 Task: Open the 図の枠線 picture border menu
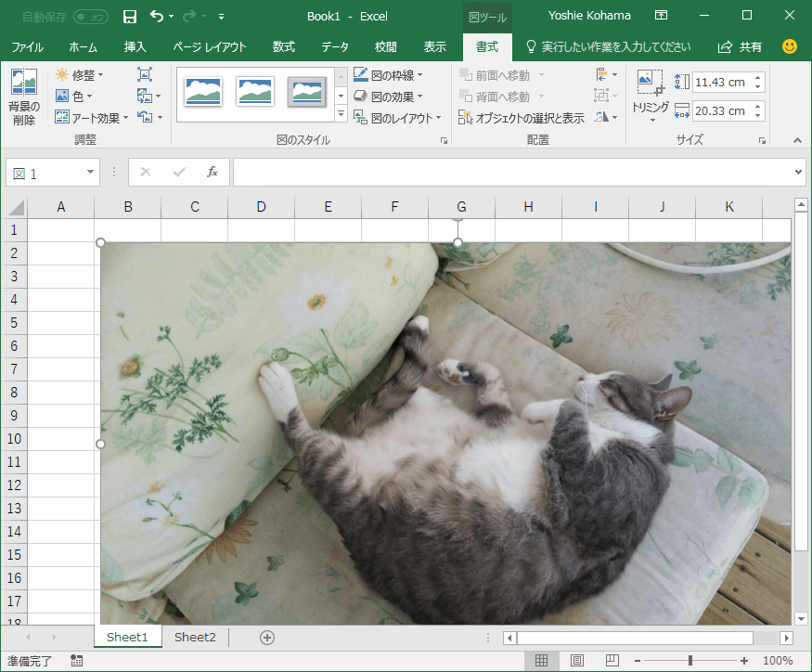point(389,75)
